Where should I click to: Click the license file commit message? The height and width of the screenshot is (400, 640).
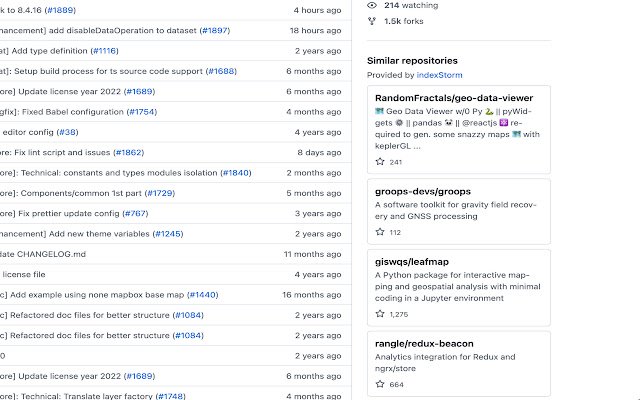[x=23, y=275]
